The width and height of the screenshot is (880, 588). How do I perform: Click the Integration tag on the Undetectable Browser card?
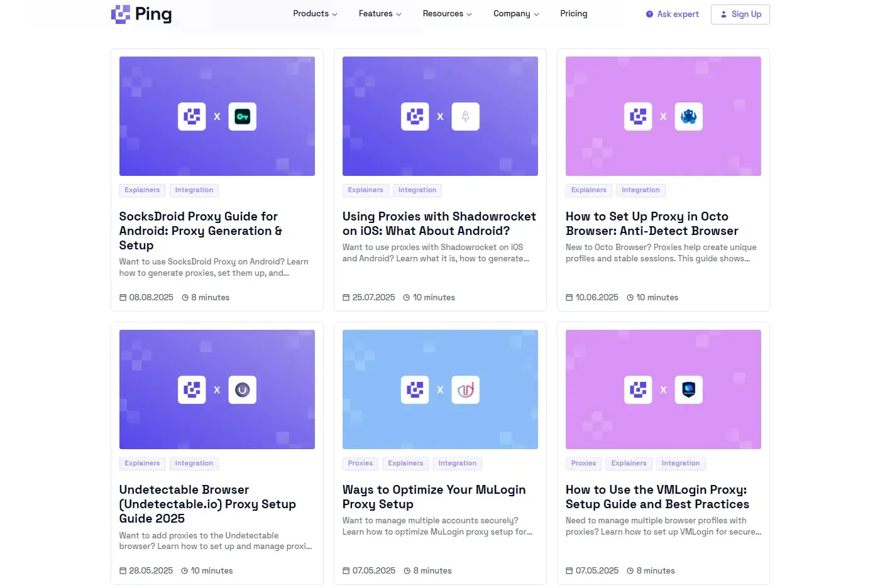tap(194, 464)
